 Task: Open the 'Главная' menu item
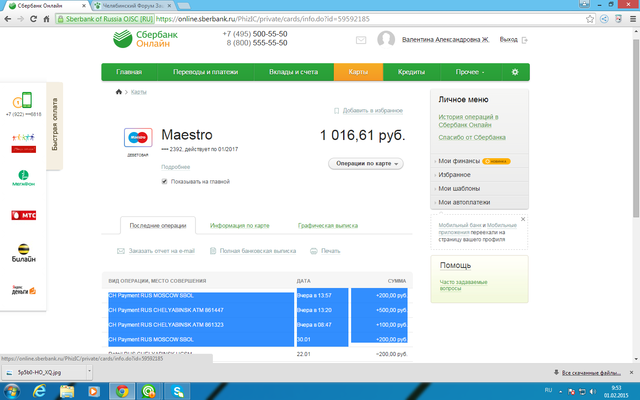click(x=129, y=72)
